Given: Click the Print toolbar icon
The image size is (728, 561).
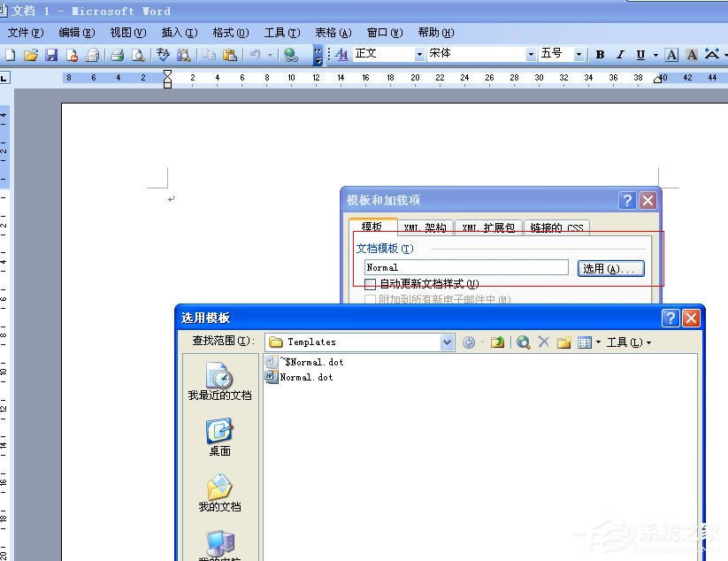Looking at the screenshot, I should point(117,55).
